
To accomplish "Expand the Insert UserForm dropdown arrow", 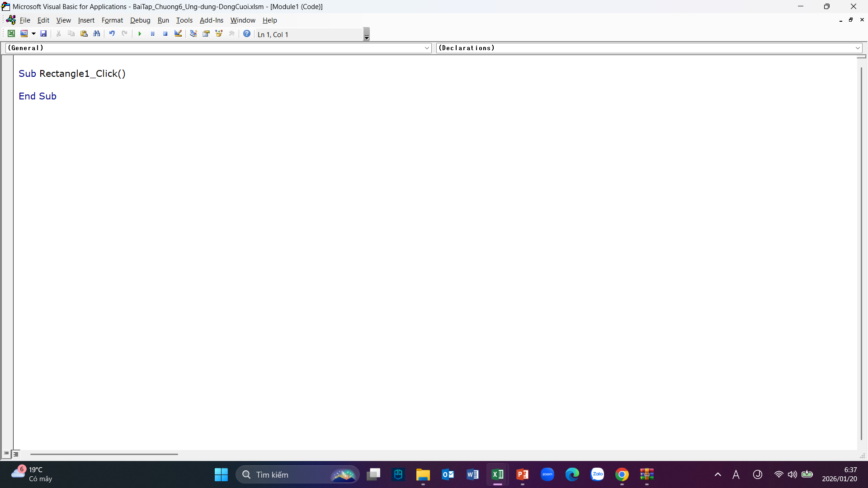I will pyautogui.click(x=33, y=34).
